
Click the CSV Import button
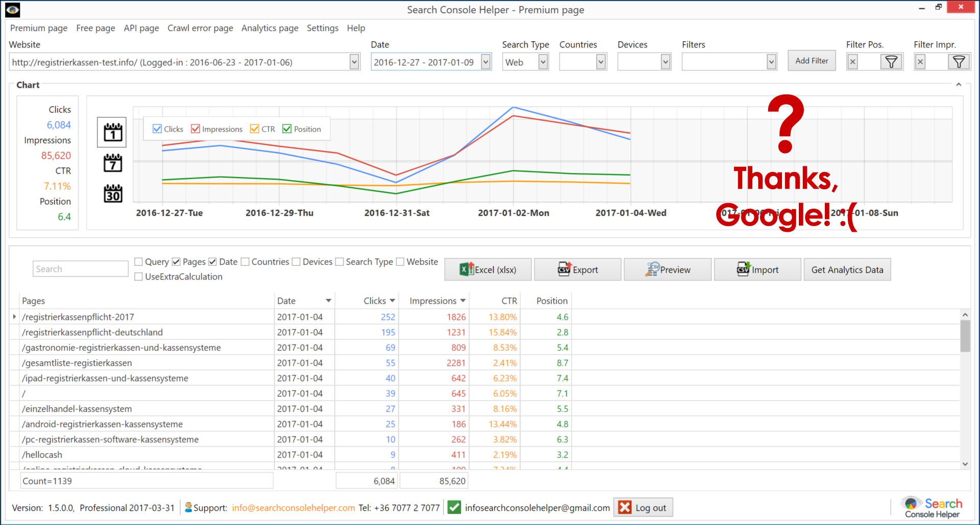(757, 269)
